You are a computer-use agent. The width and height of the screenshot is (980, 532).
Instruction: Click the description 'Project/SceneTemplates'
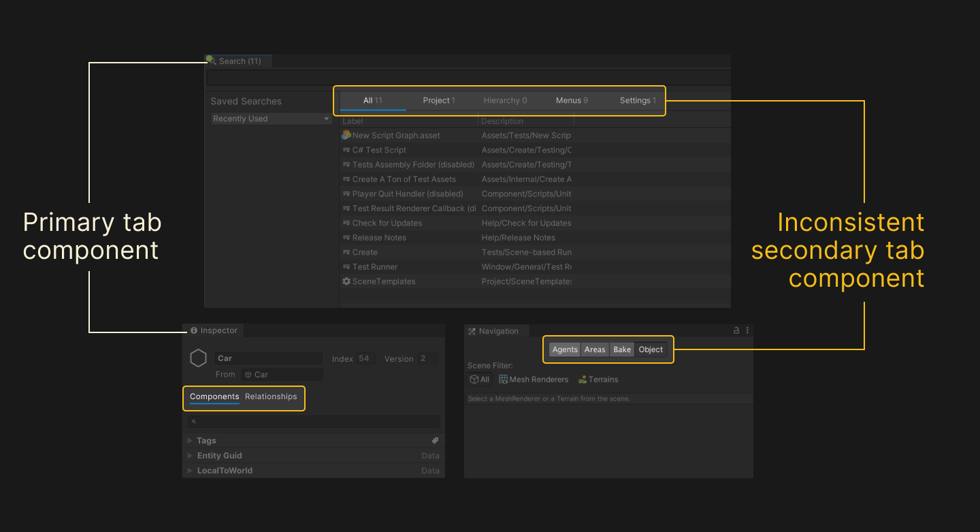[x=526, y=281]
